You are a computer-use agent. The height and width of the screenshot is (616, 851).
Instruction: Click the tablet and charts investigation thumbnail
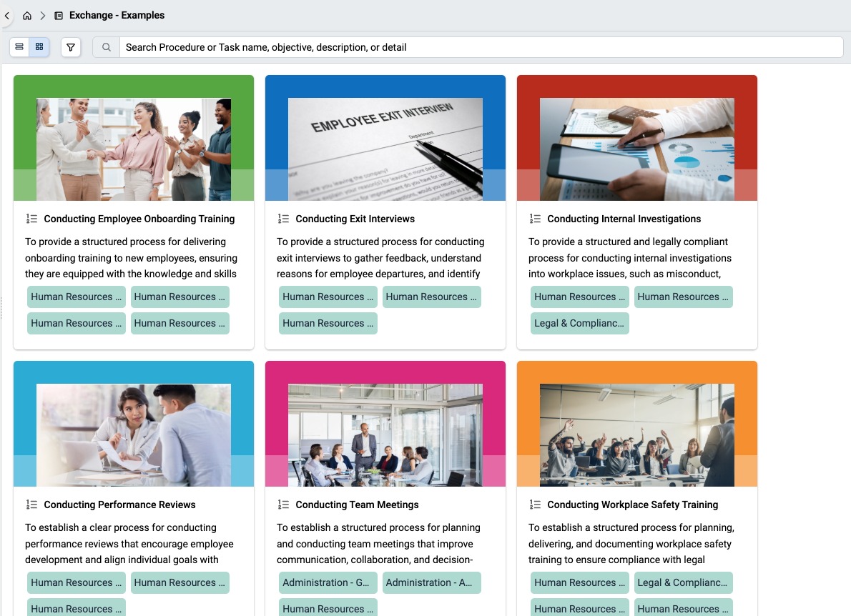coord(637,149)
